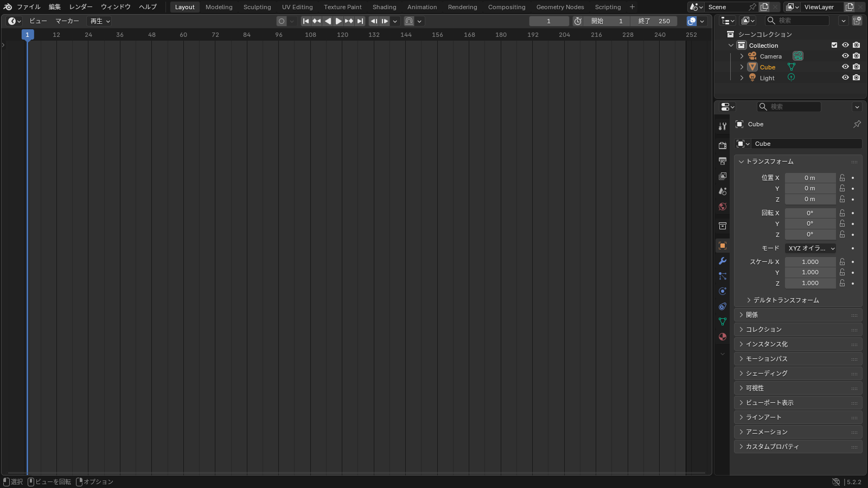The image size is (868, 488).
Task: Lock the Scale Z value
Action: click(x=842, y=283)
